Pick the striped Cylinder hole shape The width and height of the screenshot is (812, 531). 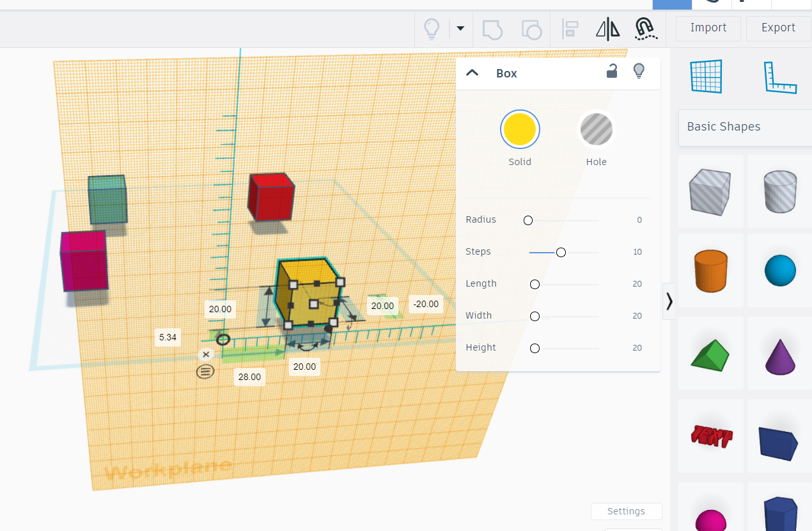pos(780,191)
